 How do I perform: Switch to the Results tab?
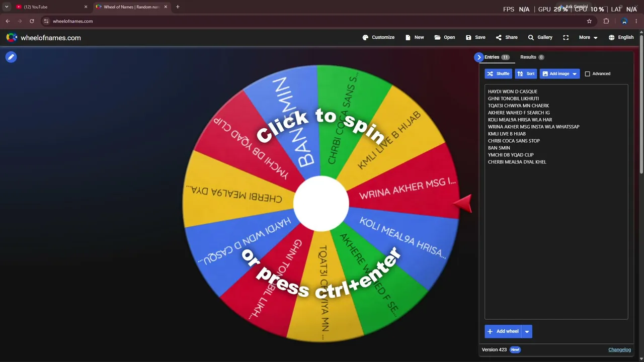pos(532,57)
